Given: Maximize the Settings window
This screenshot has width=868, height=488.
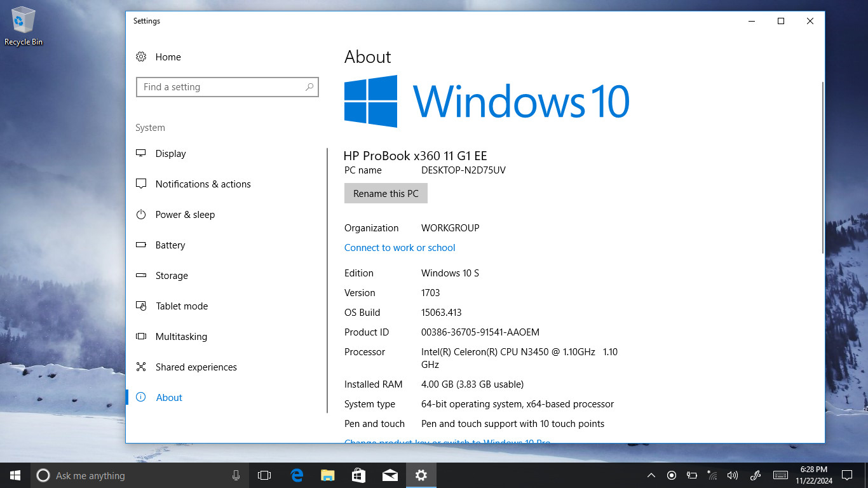Looking at the screenshot, I should click(x=781, y=21).
